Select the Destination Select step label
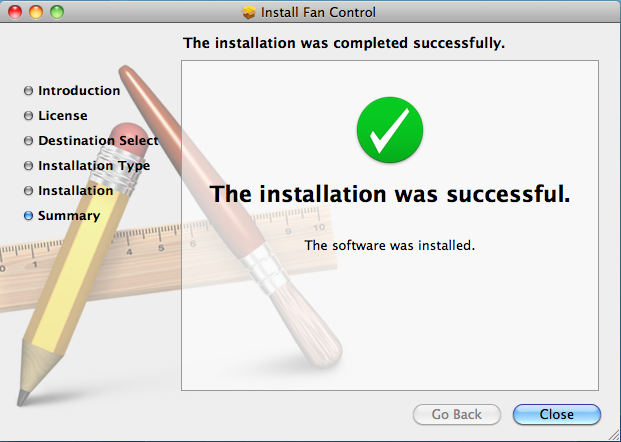The width and height of the screenshot is (621, 442). (x=98, y=141)
